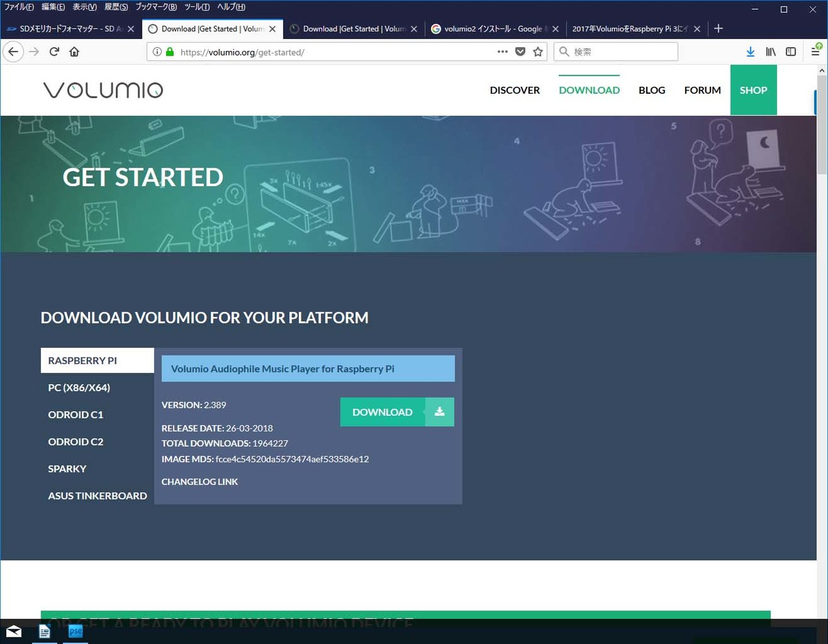The height and width of the screenshot is (644, 828).
Task: Save page to Pocket
Action: 520,52
